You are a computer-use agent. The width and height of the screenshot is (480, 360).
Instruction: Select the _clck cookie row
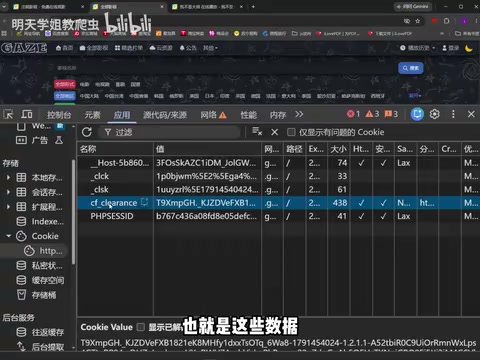click(279, 176)
